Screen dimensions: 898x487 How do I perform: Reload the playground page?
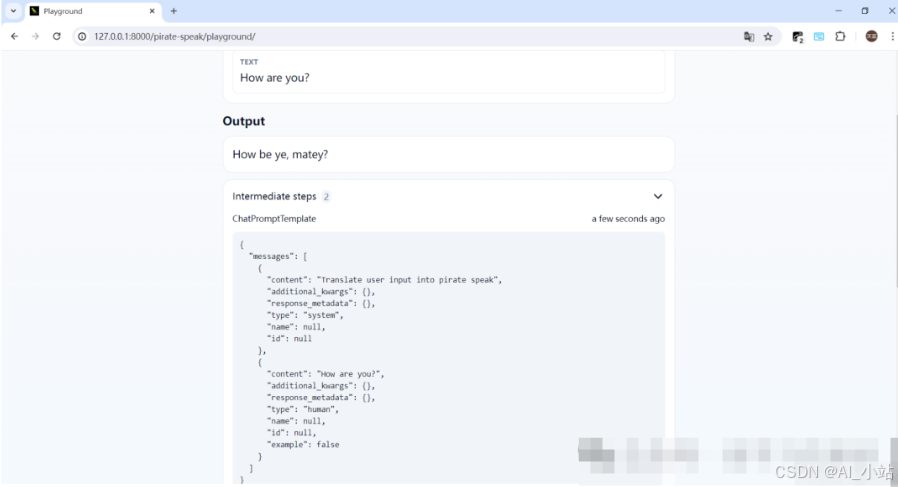coord(56,36)
